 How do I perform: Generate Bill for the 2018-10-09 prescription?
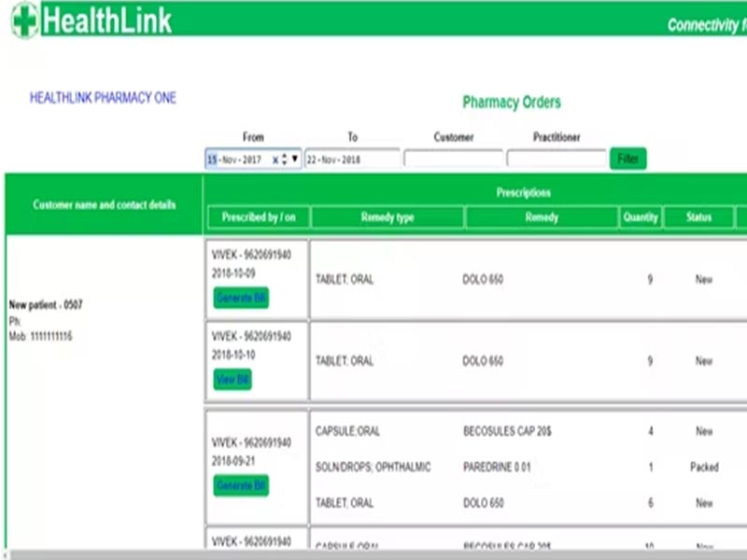point(241,298)
